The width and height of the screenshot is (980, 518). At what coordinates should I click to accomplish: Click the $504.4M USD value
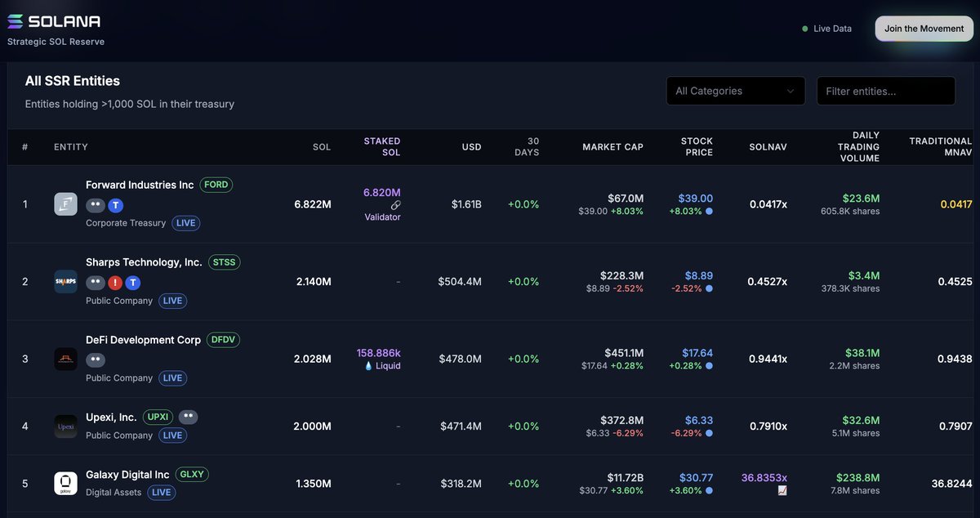click(x=460, y=282)
